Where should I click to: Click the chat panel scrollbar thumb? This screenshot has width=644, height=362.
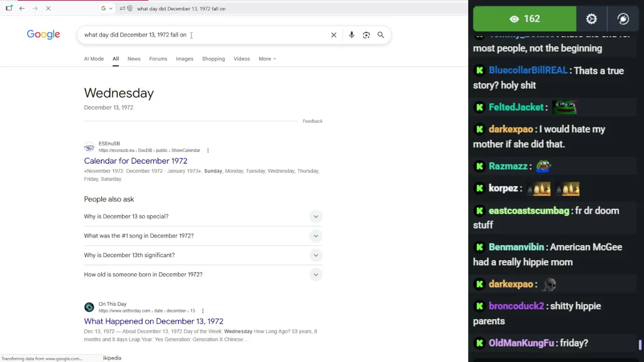pyautogui.click(x=640, y=345)
